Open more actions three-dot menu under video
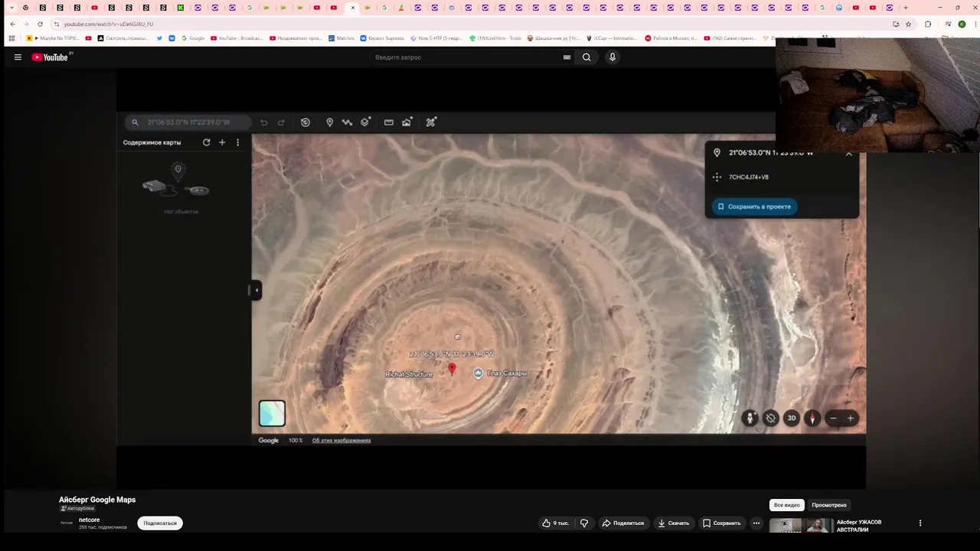980x551 pixels. [x=756, y=523]
